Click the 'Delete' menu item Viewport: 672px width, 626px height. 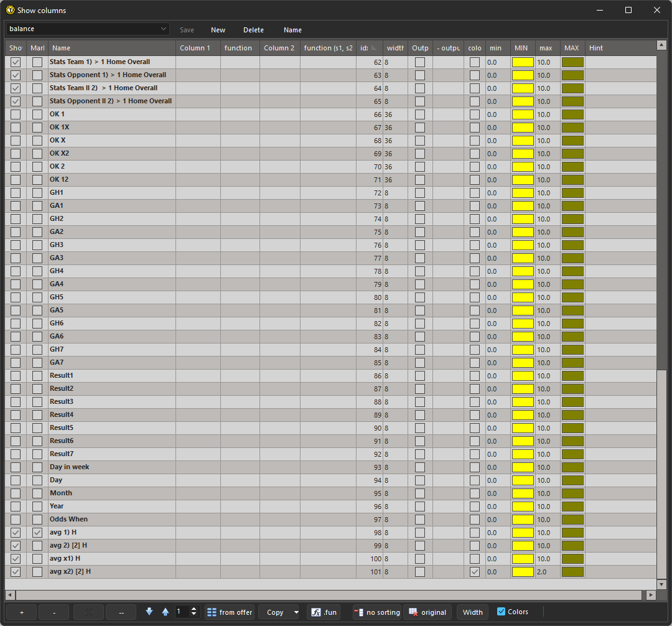click(x=253, y=30)
